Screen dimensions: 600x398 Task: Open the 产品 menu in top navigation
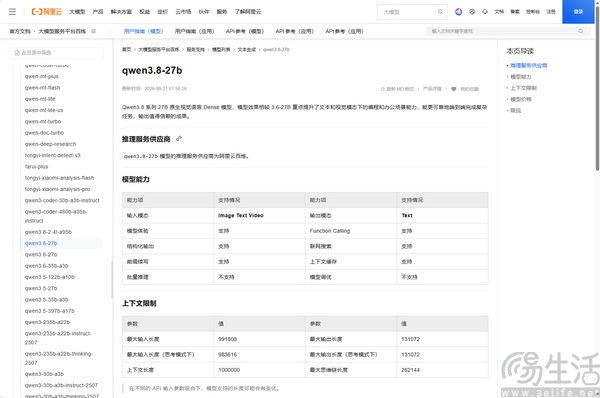98,12
